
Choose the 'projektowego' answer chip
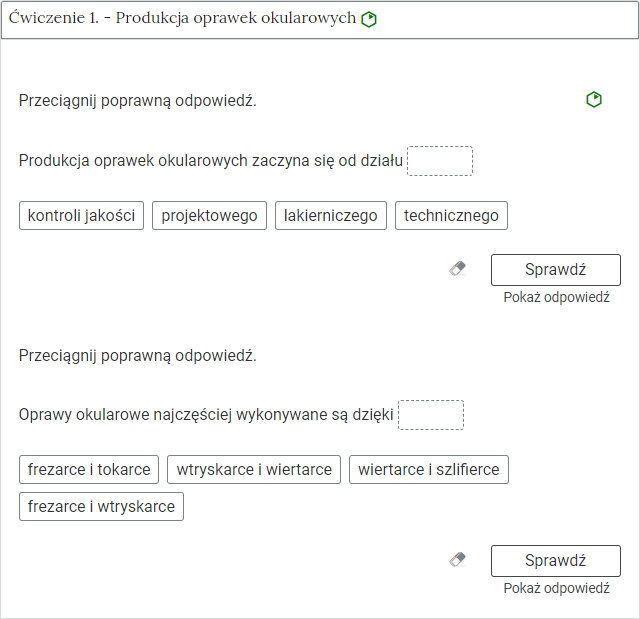209,216
